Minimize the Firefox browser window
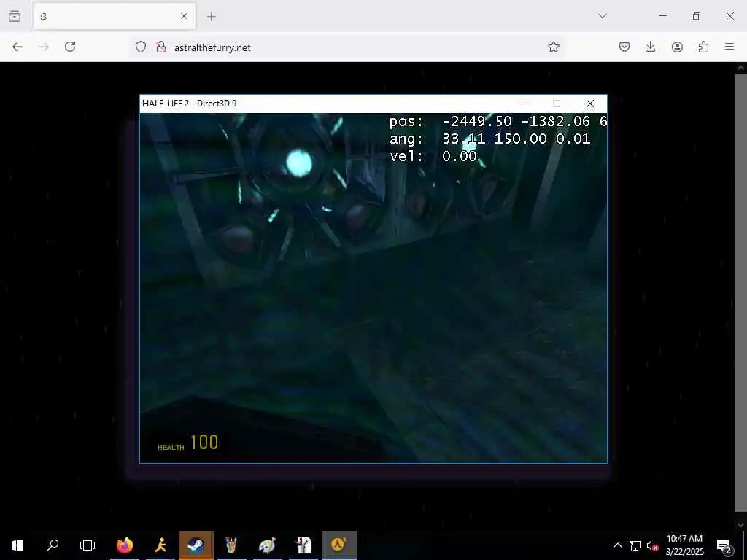747x560 pixels. (x=662, y=16)
